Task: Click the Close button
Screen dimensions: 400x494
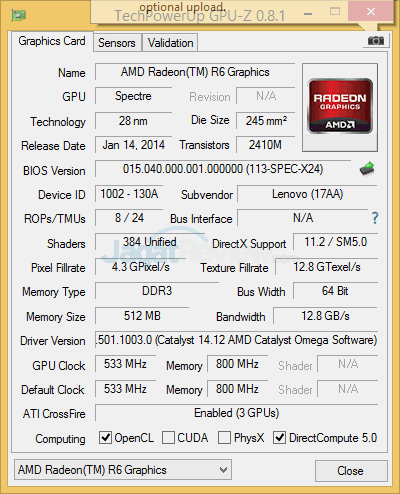Action: (351, 471)
